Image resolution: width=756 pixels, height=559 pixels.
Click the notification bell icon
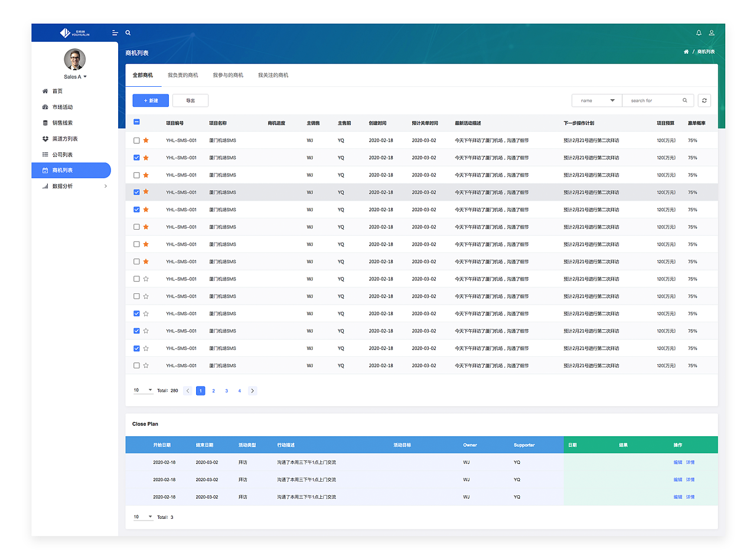coord(699,33)
